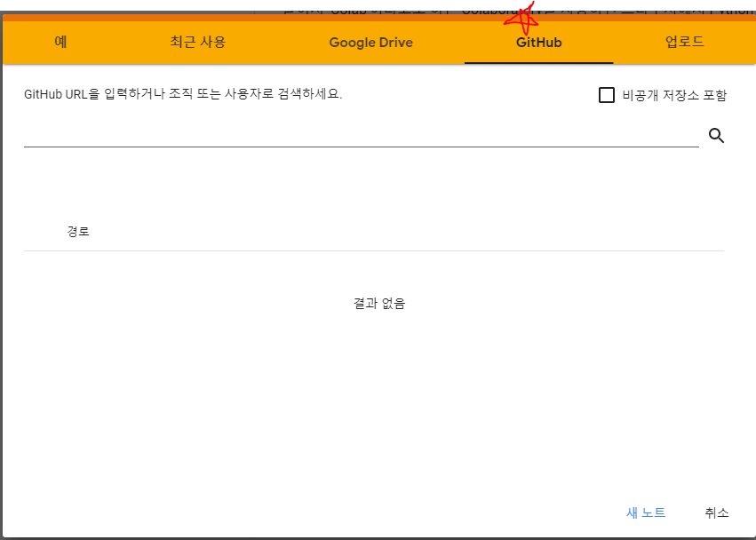
Task: Open the 예 (Examples) tab
Action: coord(60,42)
